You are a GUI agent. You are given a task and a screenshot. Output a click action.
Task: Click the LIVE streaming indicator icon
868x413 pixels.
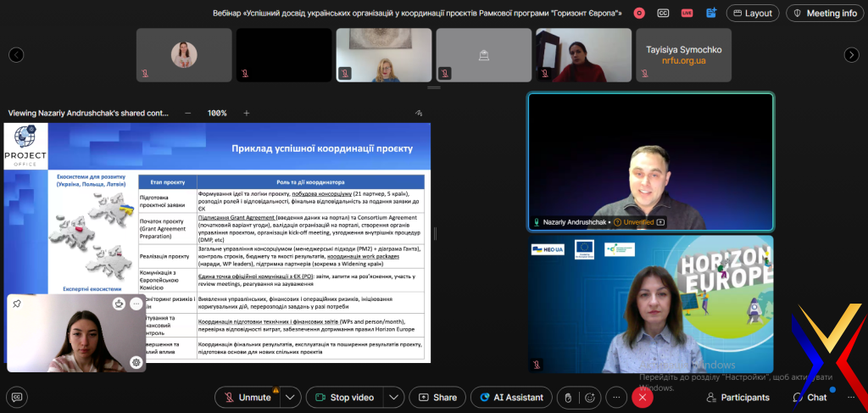(x=687, y=13)
